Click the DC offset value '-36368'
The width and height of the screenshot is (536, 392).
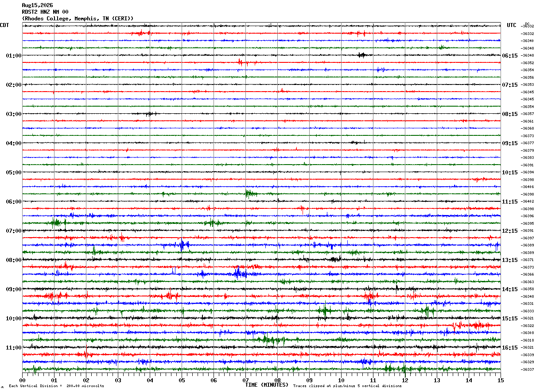[528, 129]
